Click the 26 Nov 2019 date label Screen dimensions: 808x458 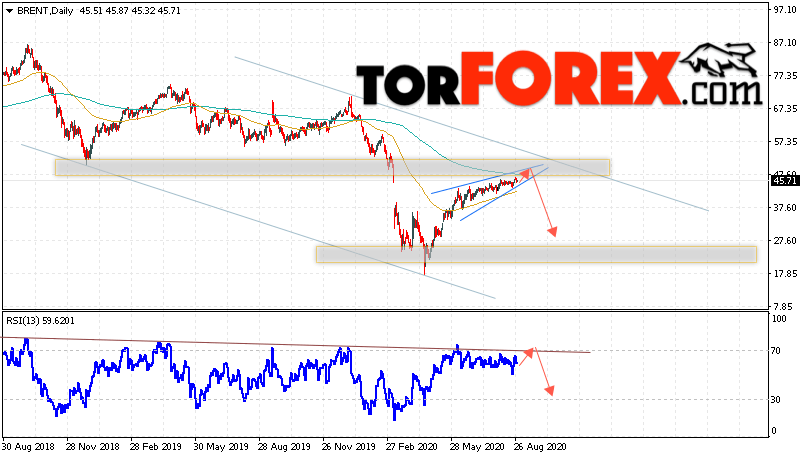(348, 447)
